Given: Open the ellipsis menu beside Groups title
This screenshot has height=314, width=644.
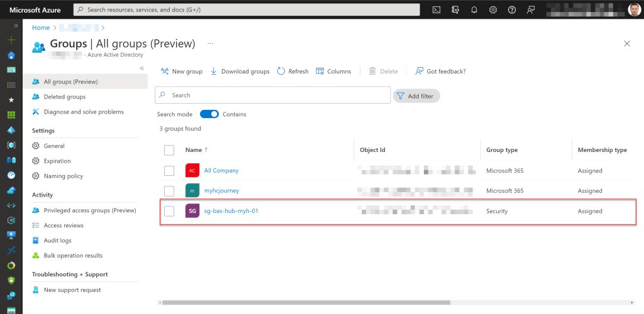Looking at the screenshot, I should 210,44.
